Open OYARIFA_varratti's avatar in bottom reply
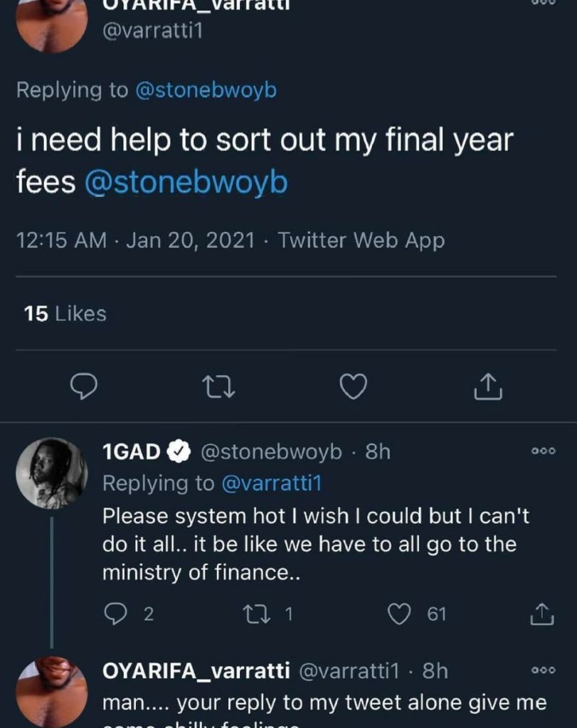The image size is (577, 728). coord(51,692)
